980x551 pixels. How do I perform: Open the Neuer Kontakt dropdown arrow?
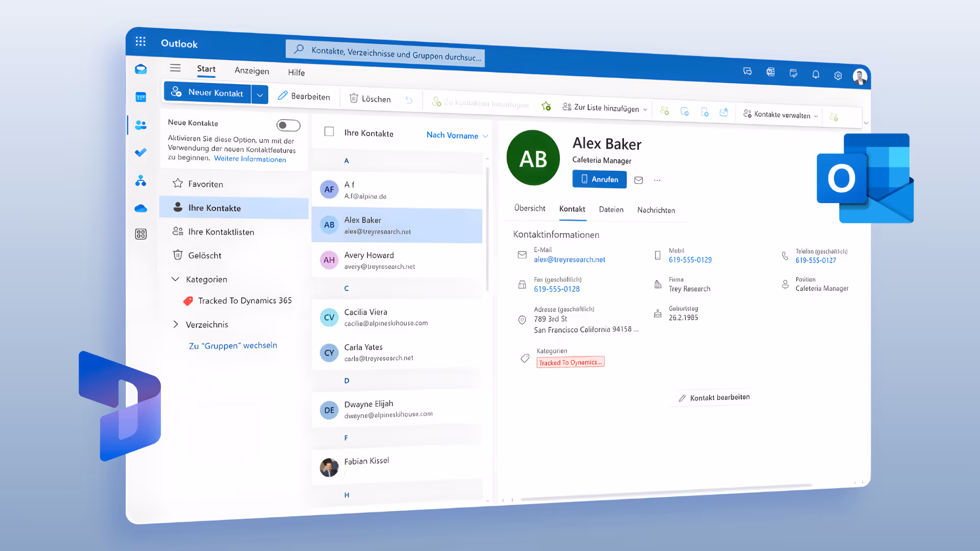coord(260,95)
